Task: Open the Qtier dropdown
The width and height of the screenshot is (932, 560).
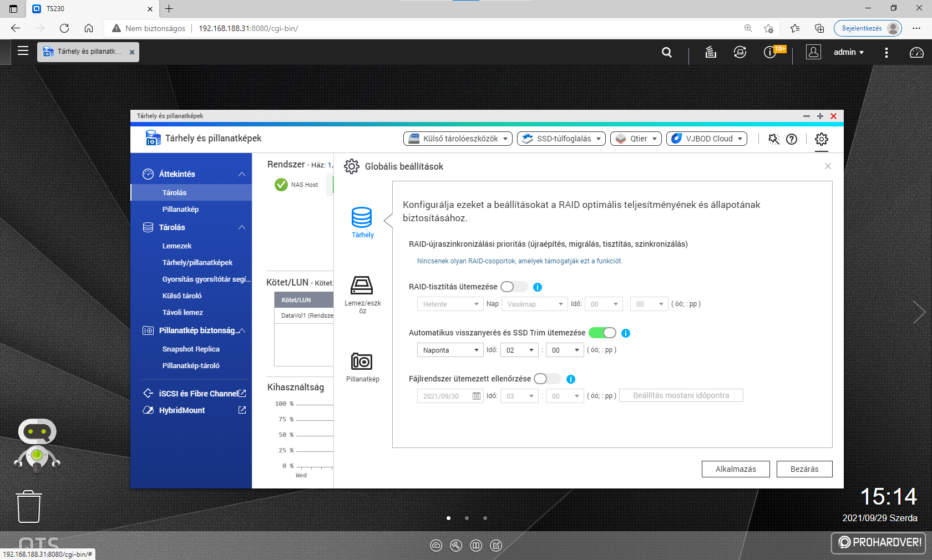Action: [x=636, y=139]
